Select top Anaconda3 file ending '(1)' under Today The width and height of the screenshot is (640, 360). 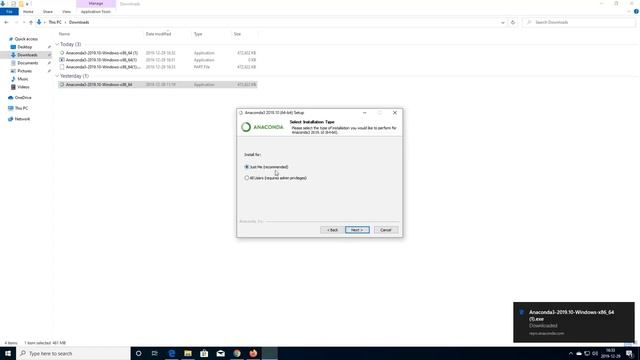(158, 53)
